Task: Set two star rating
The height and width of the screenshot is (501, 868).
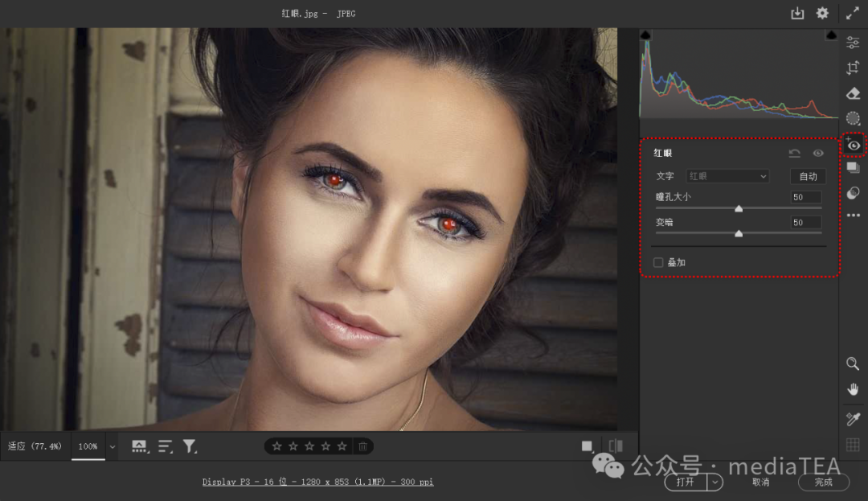Action: coord(293,446)
